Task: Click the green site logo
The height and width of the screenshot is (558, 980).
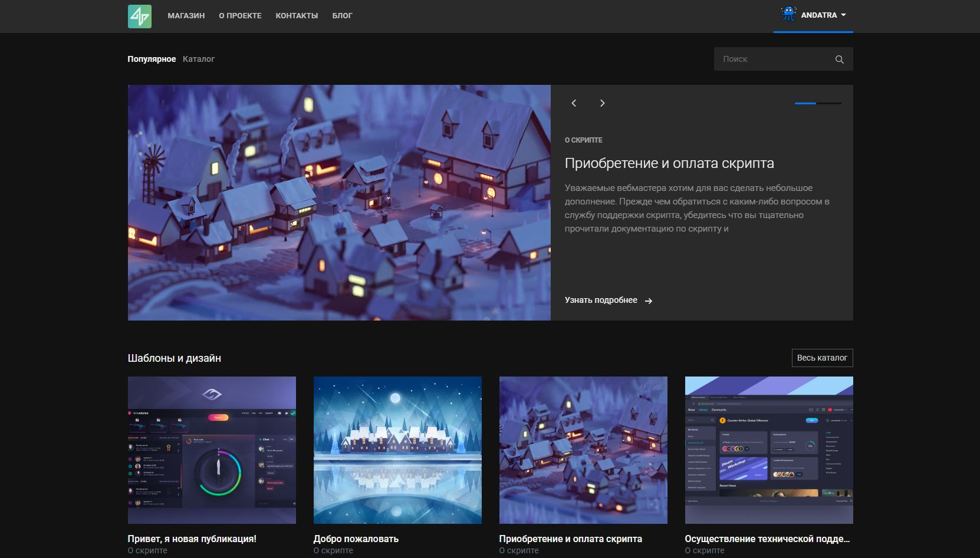Action: (140, 16)
